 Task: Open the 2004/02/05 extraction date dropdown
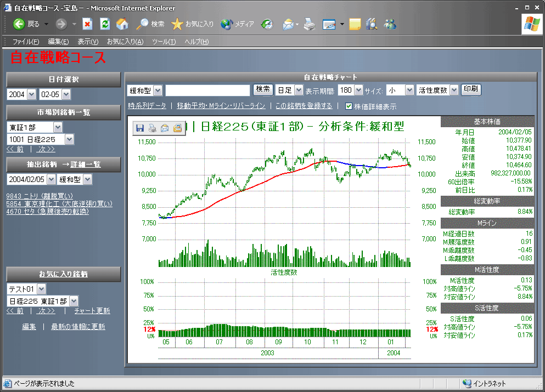click(51, 179)
